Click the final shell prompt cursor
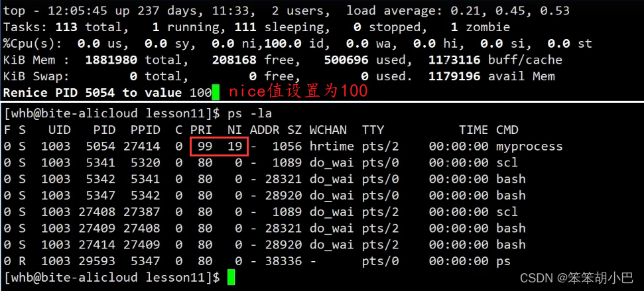The height and width of the screenshot is (291, 644). tap(231, 278)
